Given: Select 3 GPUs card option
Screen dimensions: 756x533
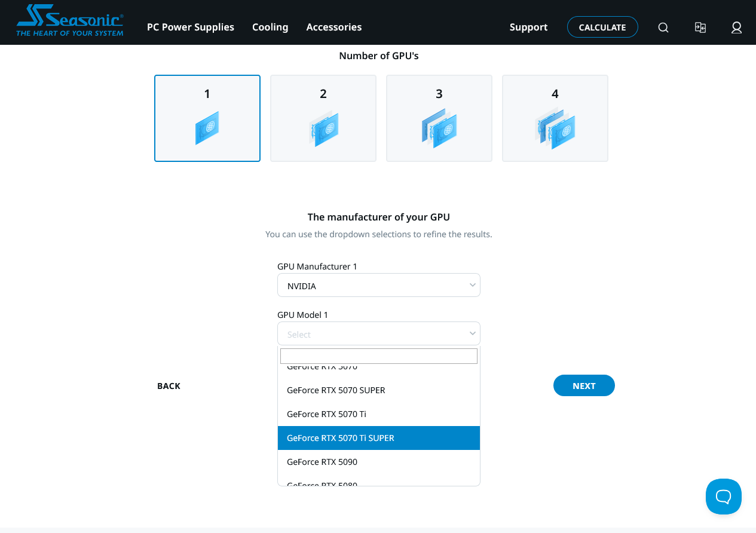Looking at the screenshot, I should click(x=439, y=118).
